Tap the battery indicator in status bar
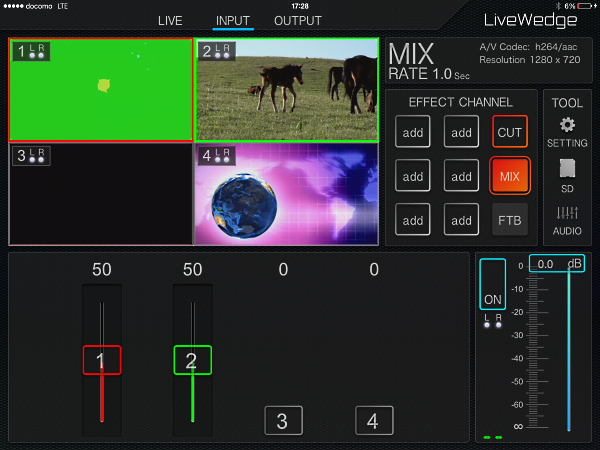 (585, 6)
